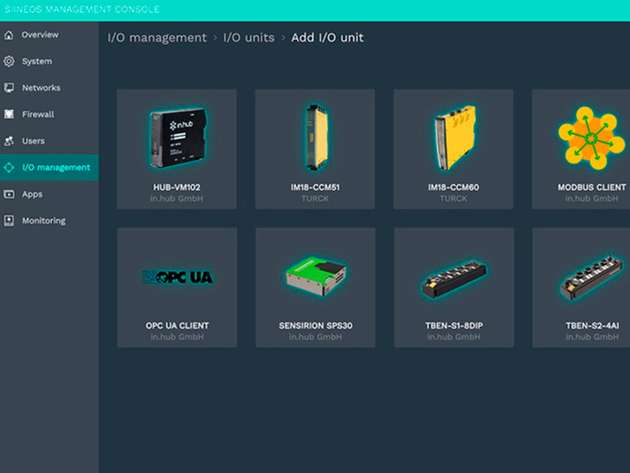The image size is (630, 473).
Task: Select the Sensirion SPS30 sensor image
Action: pyautogui.click(x=316, y=276)
